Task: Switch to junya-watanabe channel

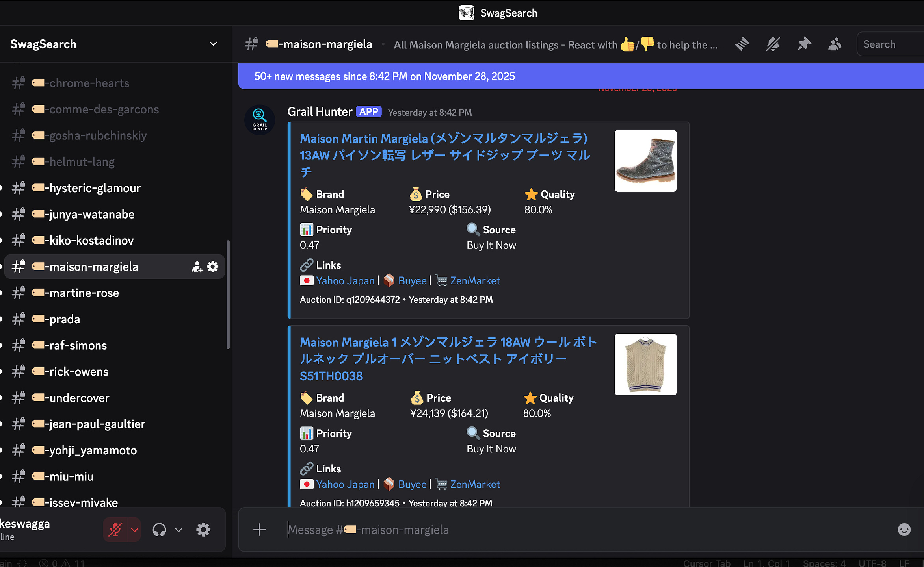Action: 114,214
